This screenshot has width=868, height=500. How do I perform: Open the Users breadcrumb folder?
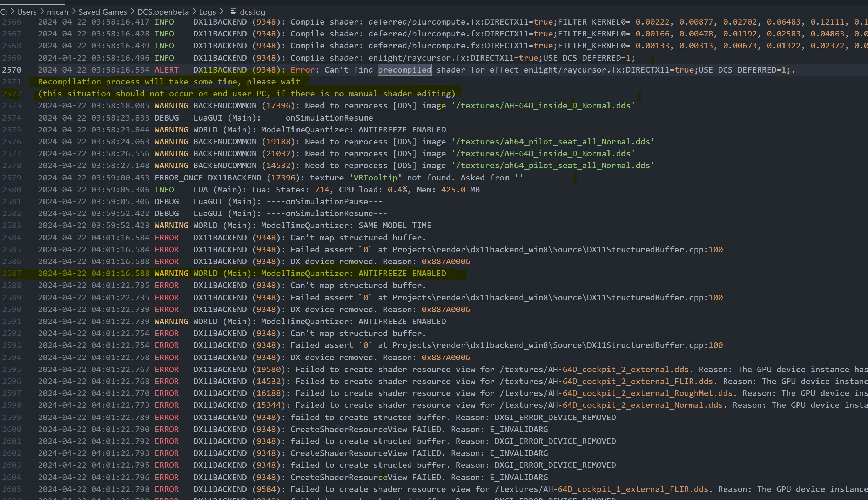(x=27, y=12)
